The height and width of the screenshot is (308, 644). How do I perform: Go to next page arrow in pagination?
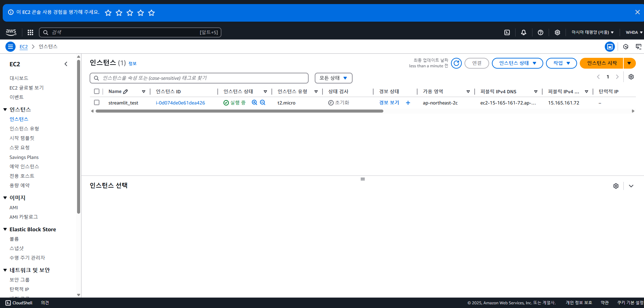(617, 77)
